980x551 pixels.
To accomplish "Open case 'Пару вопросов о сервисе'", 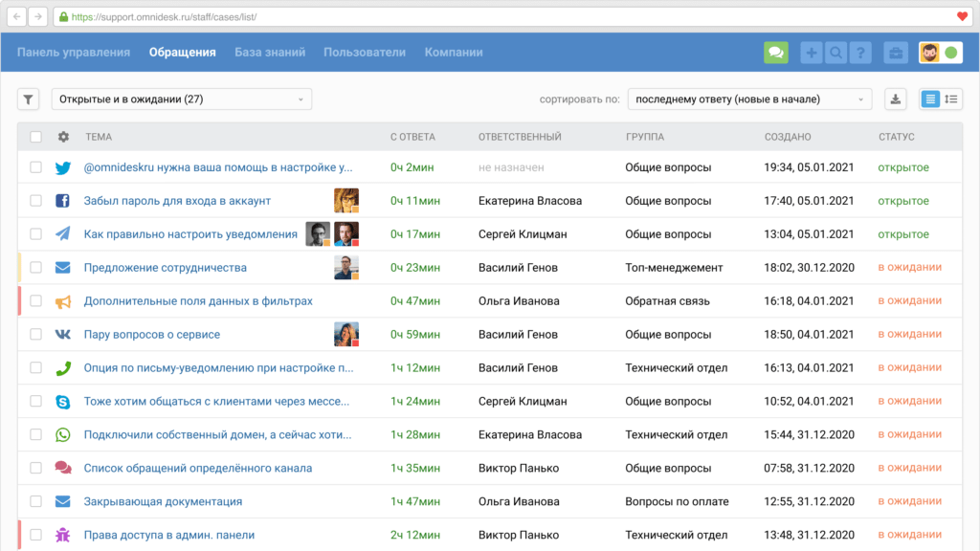I will coord(152,334).
